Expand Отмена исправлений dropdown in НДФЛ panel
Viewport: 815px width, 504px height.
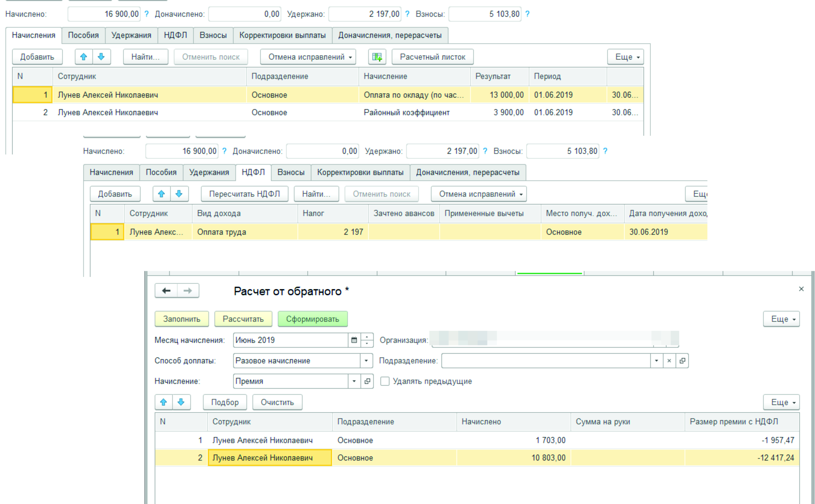tap(479, 194)
